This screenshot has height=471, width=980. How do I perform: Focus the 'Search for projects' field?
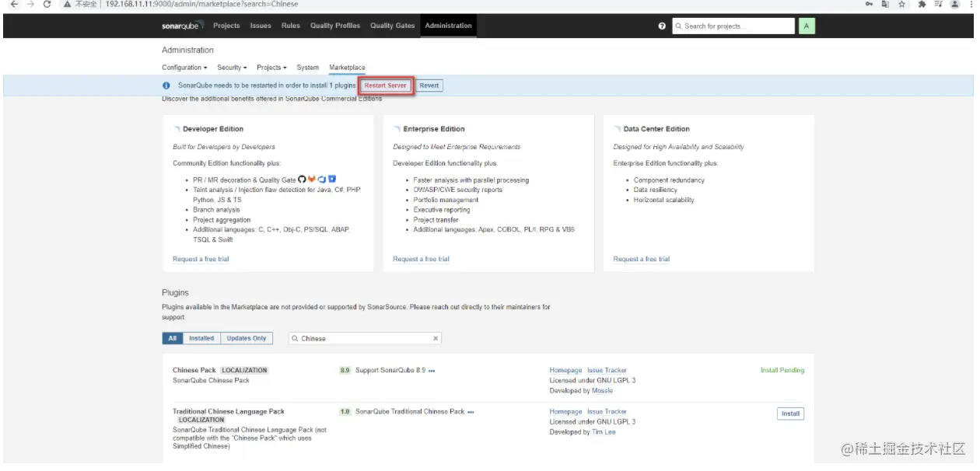click(x=733, y=26)
